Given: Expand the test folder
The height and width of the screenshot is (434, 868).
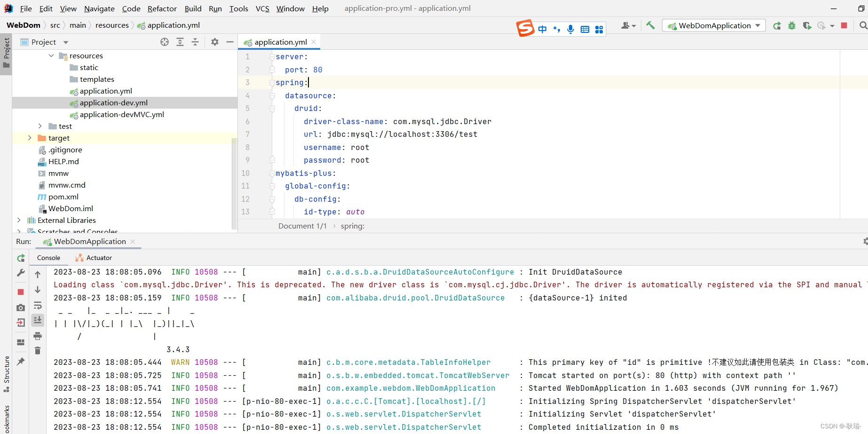Looking at the screenshot, I should [x=40, y=126].
